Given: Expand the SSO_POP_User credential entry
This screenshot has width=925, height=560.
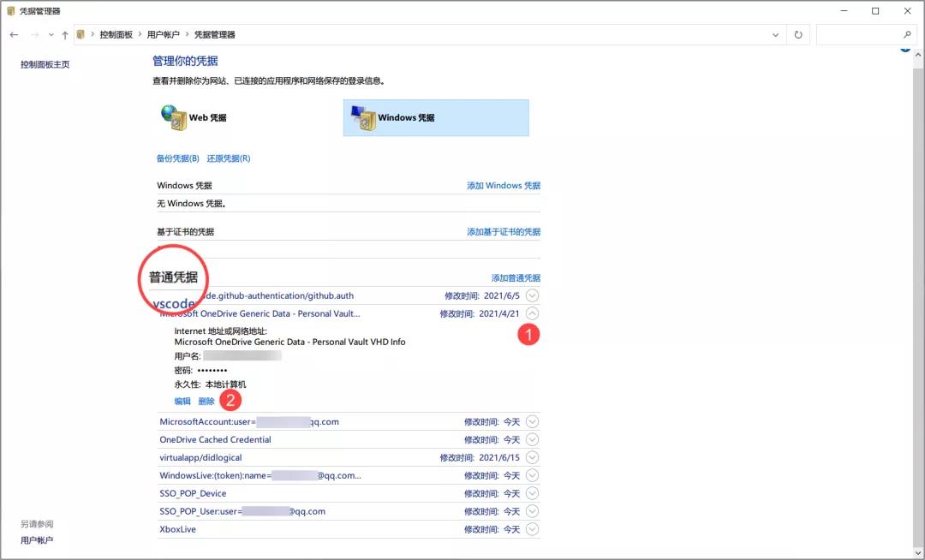Looking at the screenshot, I should [x=532, y=511].
